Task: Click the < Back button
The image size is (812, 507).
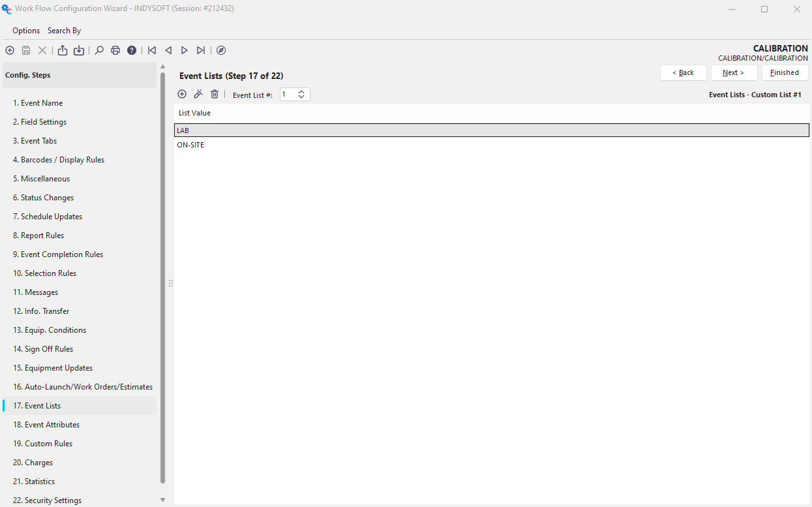Action: [x=683, y=72]
